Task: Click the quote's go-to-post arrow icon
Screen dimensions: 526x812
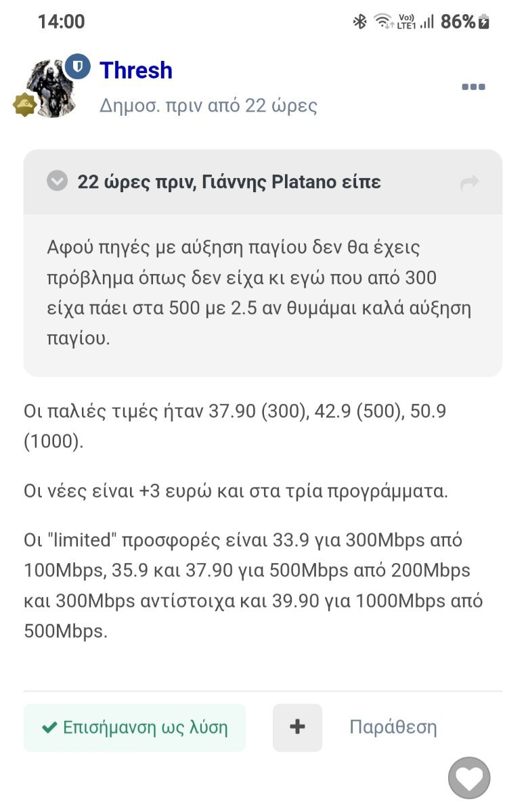Action: click(469, 182)
